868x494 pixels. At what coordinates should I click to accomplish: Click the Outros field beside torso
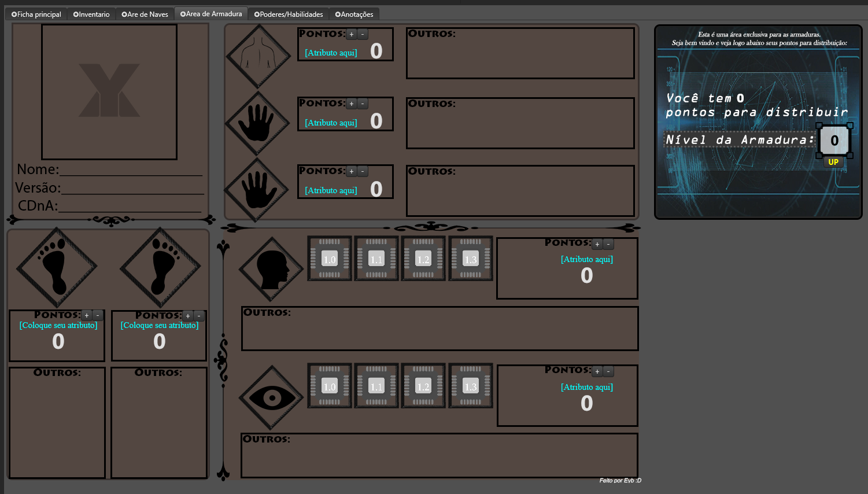(x=520, y=57)
